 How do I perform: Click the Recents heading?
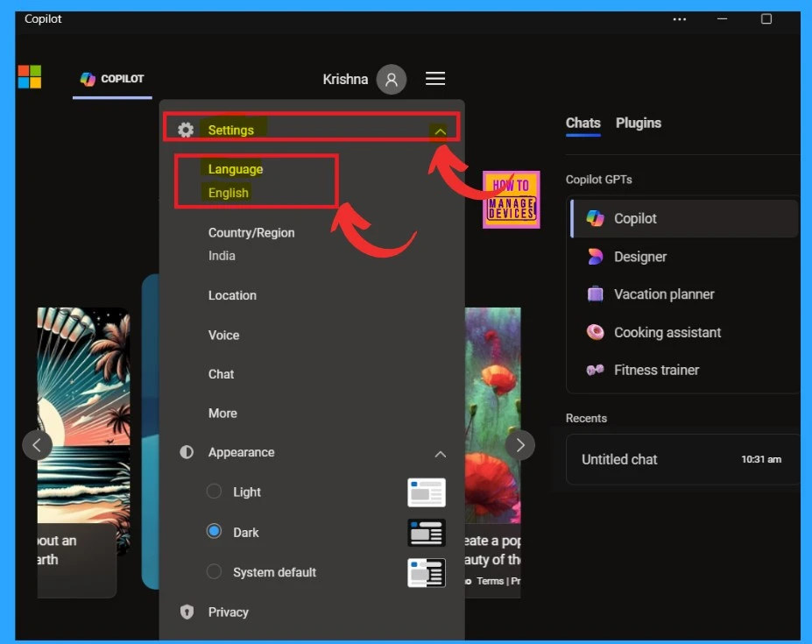(586, 418)
